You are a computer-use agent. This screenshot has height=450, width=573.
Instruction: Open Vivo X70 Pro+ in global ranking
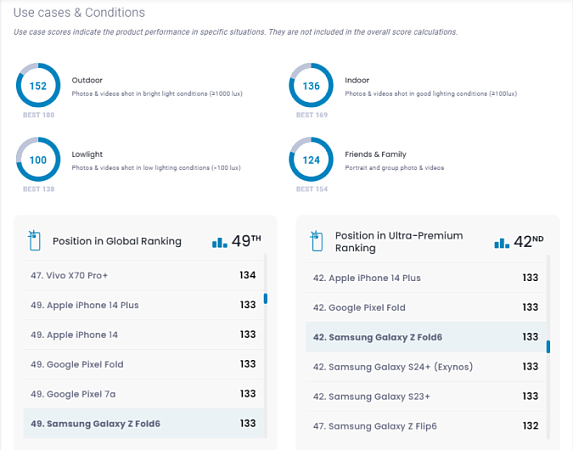(143, 275)
